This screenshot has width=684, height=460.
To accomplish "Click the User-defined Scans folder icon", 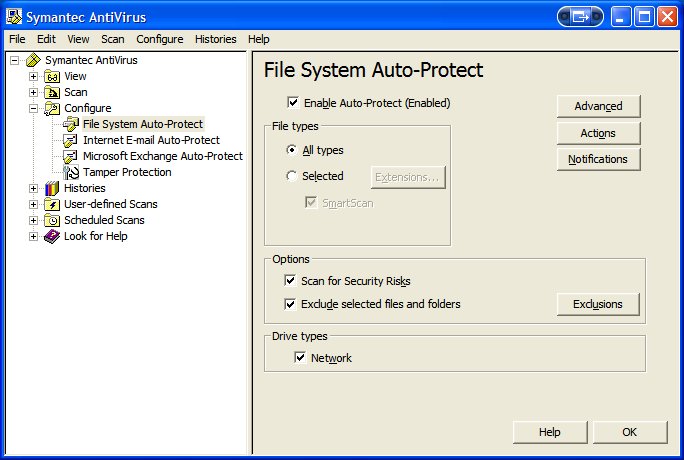I will pos(52,204).
